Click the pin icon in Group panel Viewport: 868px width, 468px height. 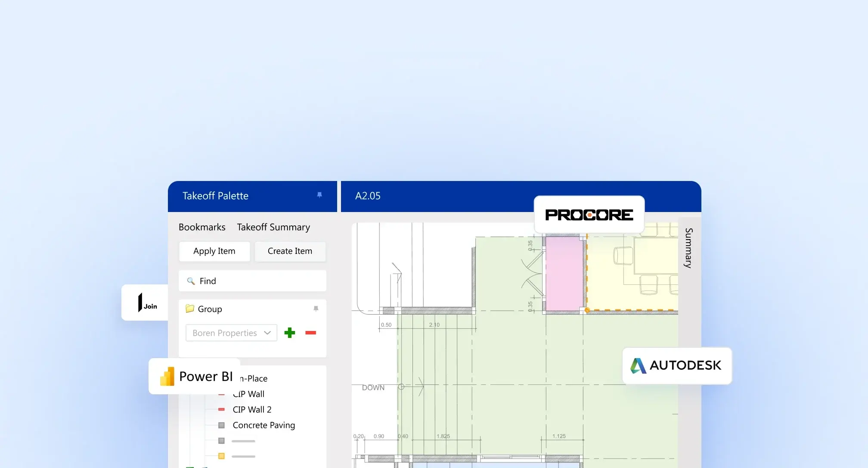point(316,309)
